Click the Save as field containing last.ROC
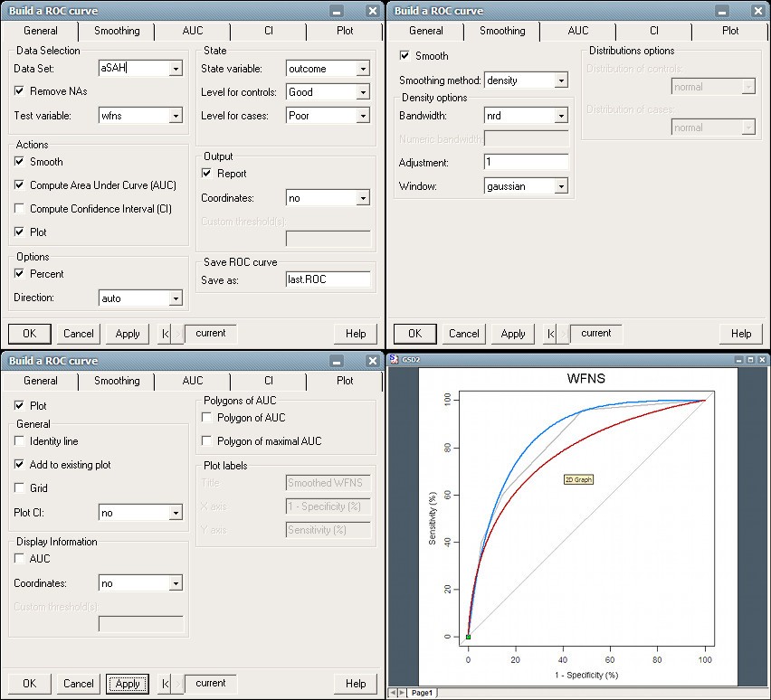771x700 pixels. click(328, 280)
